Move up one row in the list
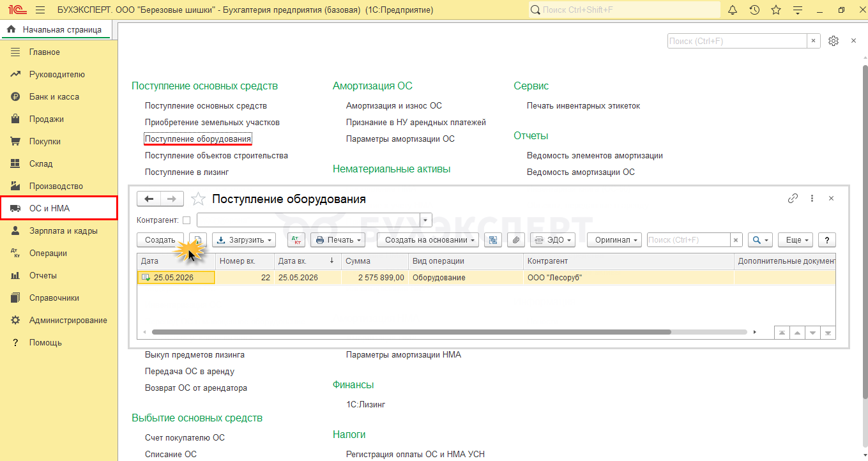Screen dimensions: 868x461 pyautogui.click(x=796, y=333)
